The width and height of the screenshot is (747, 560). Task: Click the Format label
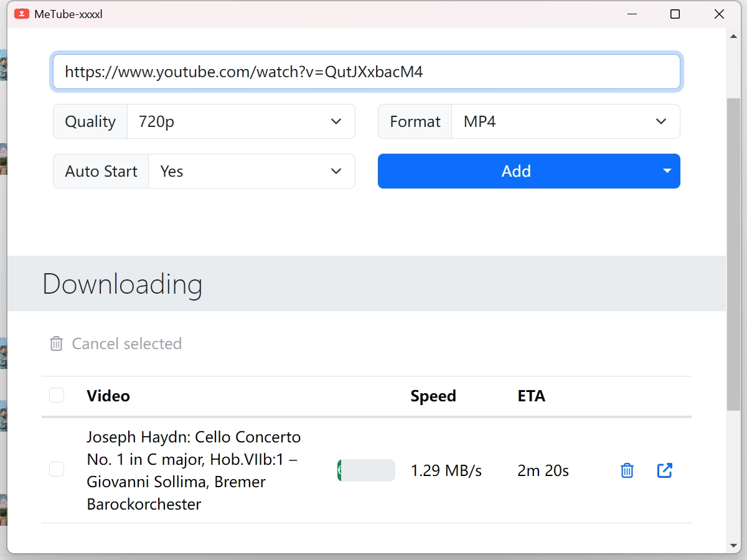point(415,121)
